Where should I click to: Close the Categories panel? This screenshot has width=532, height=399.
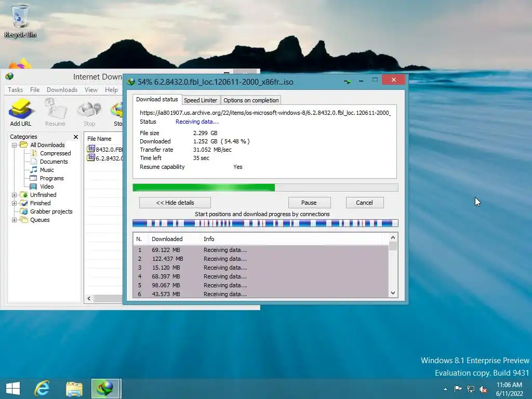coord(76,137)
